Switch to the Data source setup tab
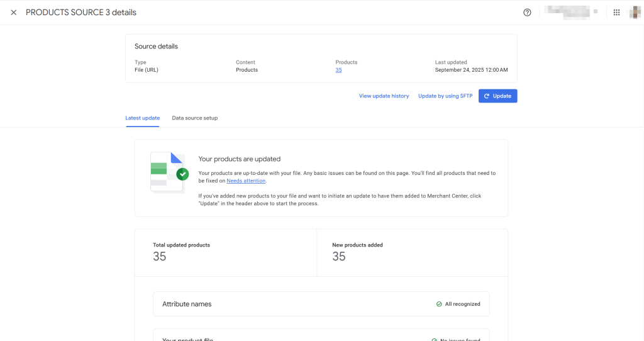644x341 pixels. [x=194, y=118]
